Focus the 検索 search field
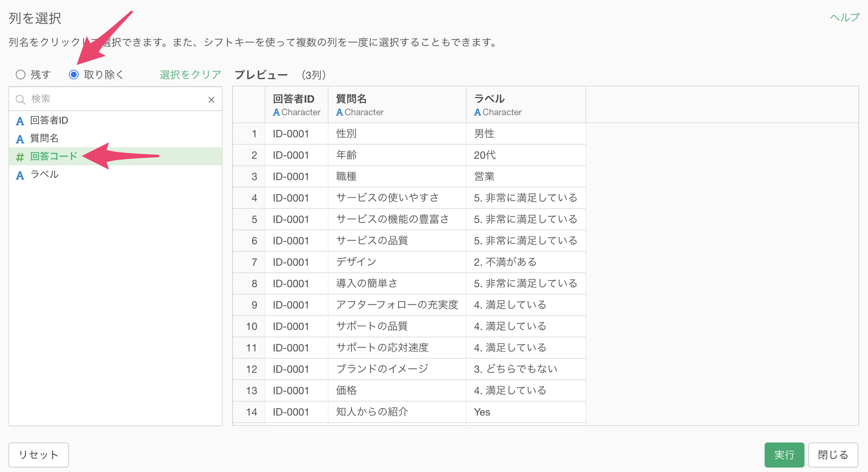Screen dimensions: 868x472 coord(114,99)
